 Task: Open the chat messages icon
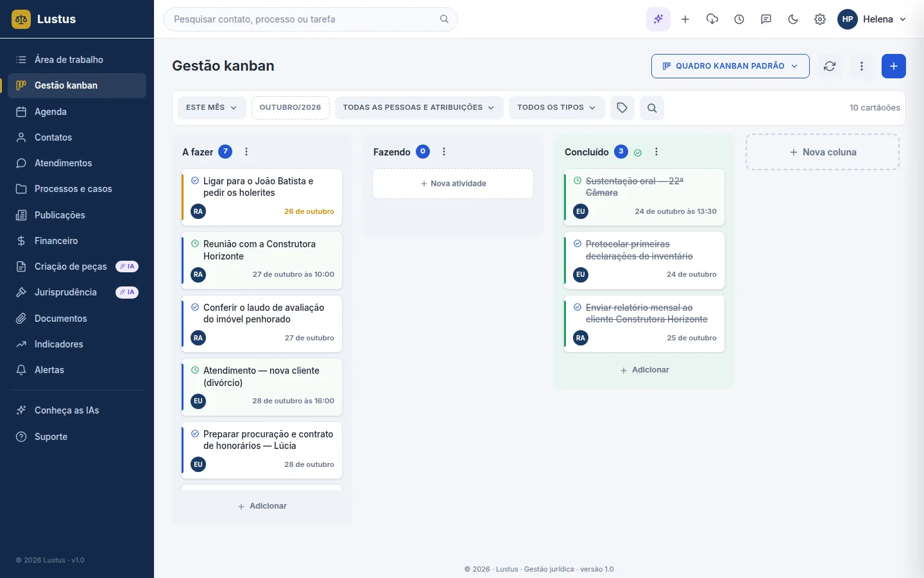tap(766, 19)
